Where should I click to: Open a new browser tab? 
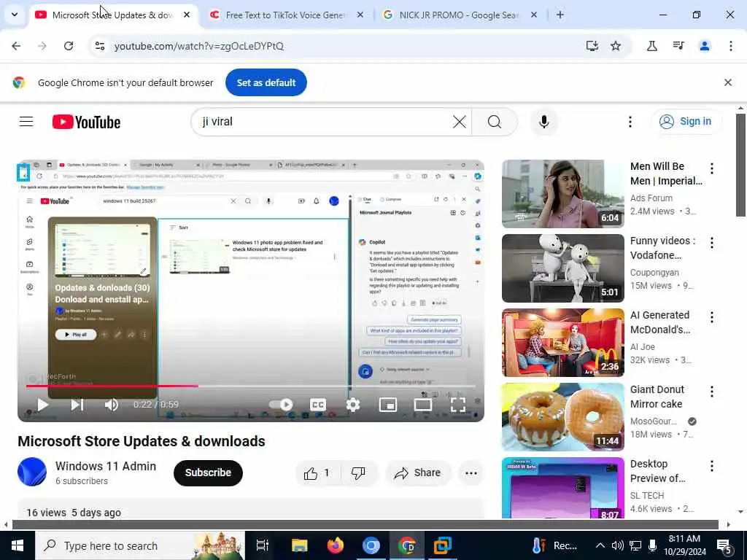560,15
